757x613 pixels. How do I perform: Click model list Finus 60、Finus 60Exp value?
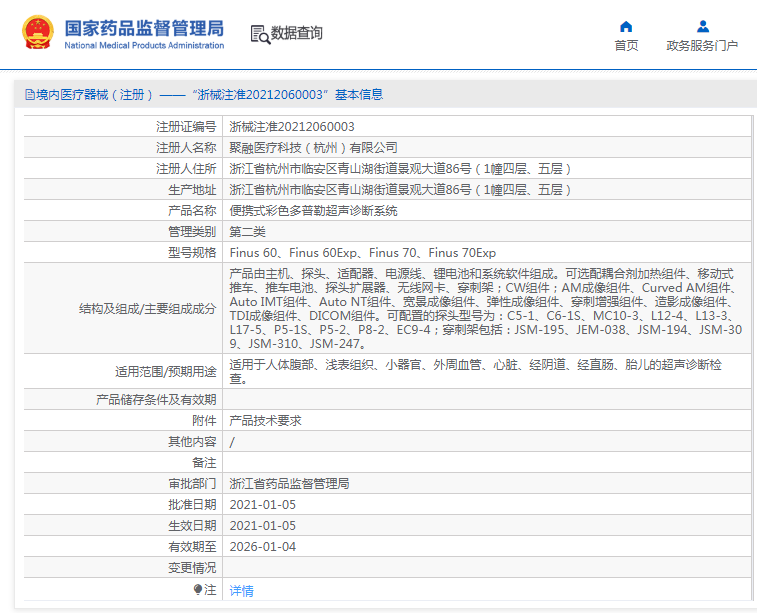pos(363,253)
